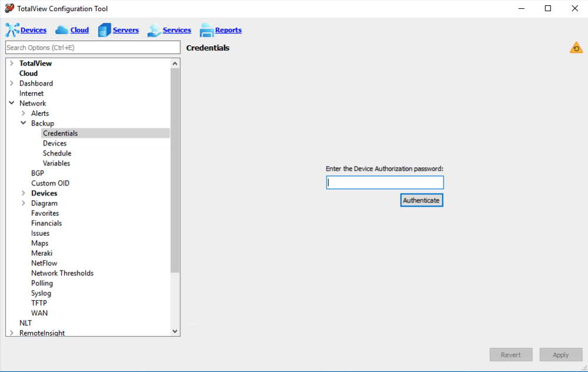Click the Servers icon in toolbar
Screen dimensions: 588x372
coord(104,30)
